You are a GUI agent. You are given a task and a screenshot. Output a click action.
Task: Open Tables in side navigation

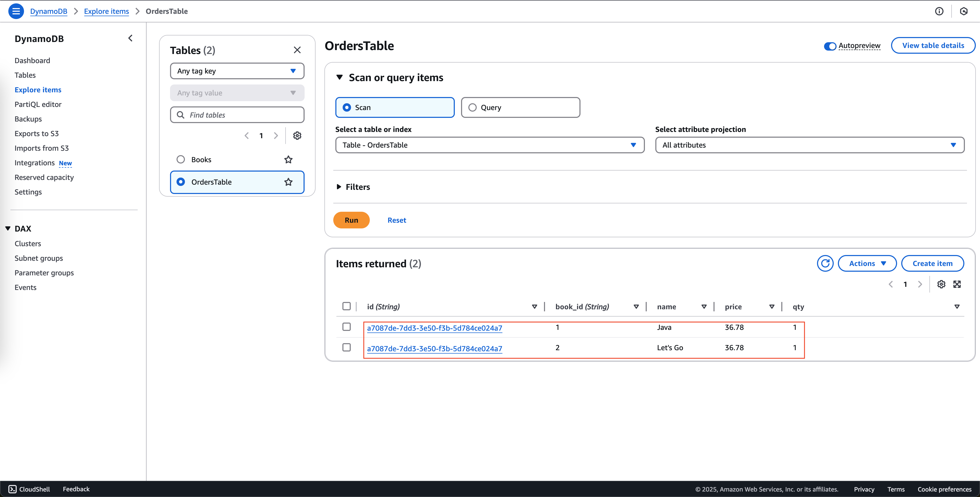pyautogui.click(x=25, y=75)
